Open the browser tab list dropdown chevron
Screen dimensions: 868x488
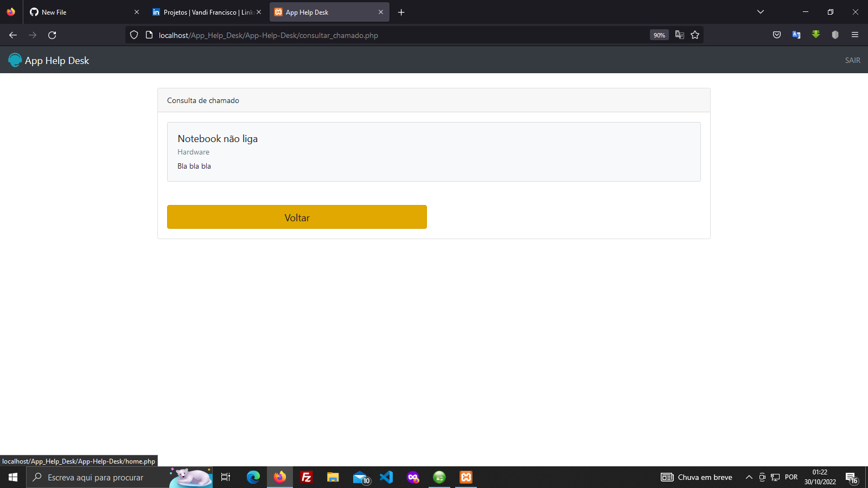tap(759, 12)
